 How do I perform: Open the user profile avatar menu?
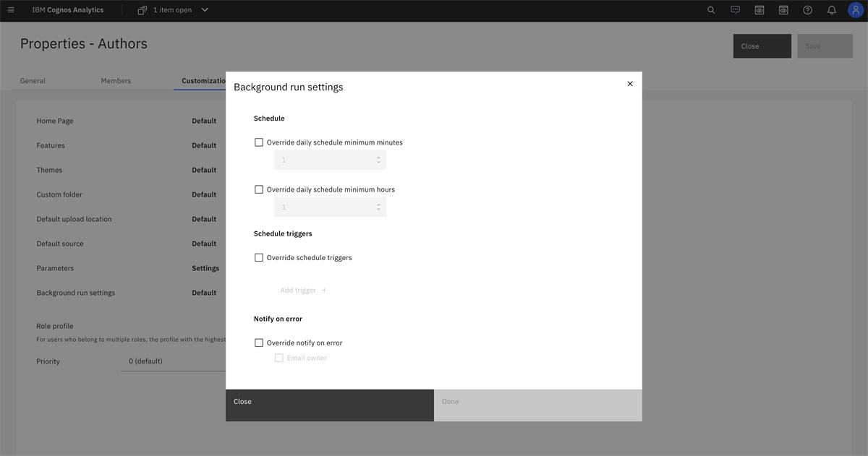[x=856, y=10]
